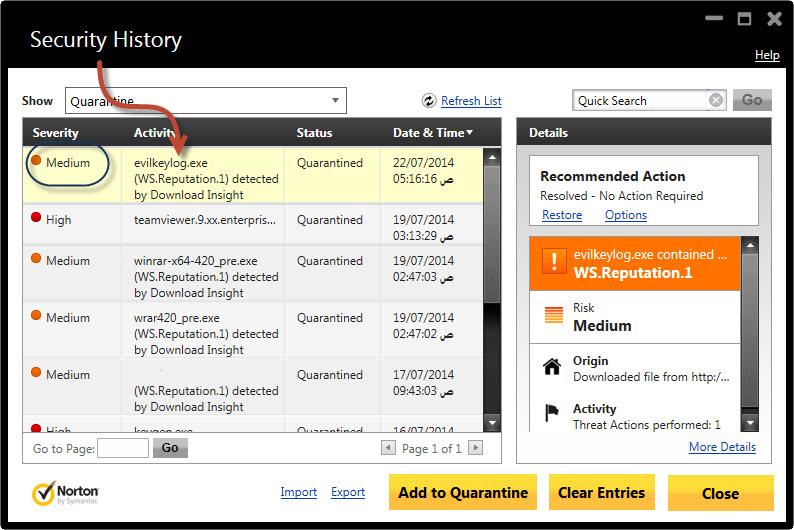
Task: Select the evilkeylog.exe activity entry
Action: 206,179
